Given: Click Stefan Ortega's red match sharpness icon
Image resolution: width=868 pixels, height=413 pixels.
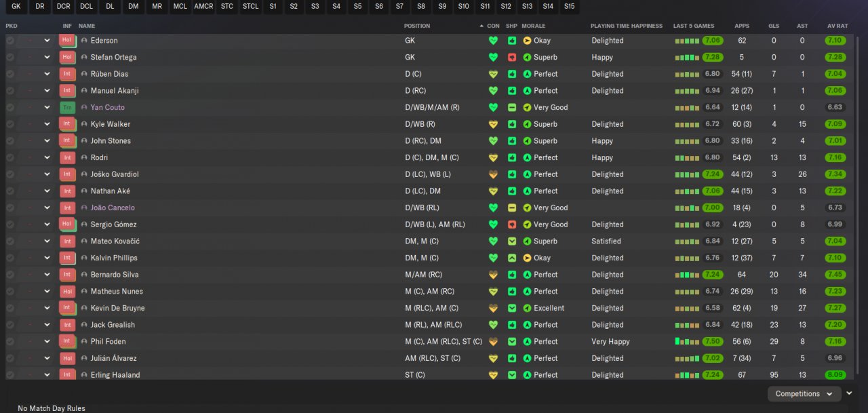Looking at the screenshot, I should coord(511,58).
